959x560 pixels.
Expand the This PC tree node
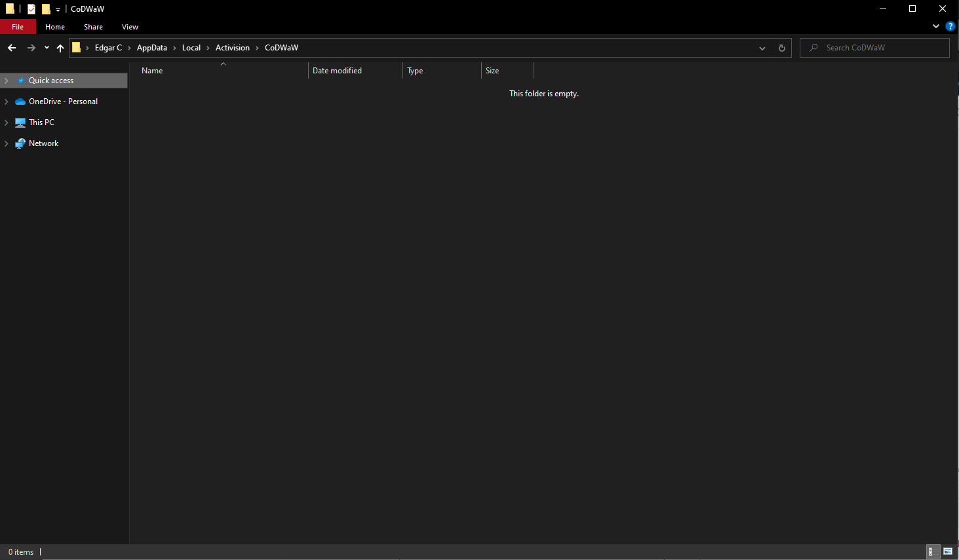coord(7,122)
